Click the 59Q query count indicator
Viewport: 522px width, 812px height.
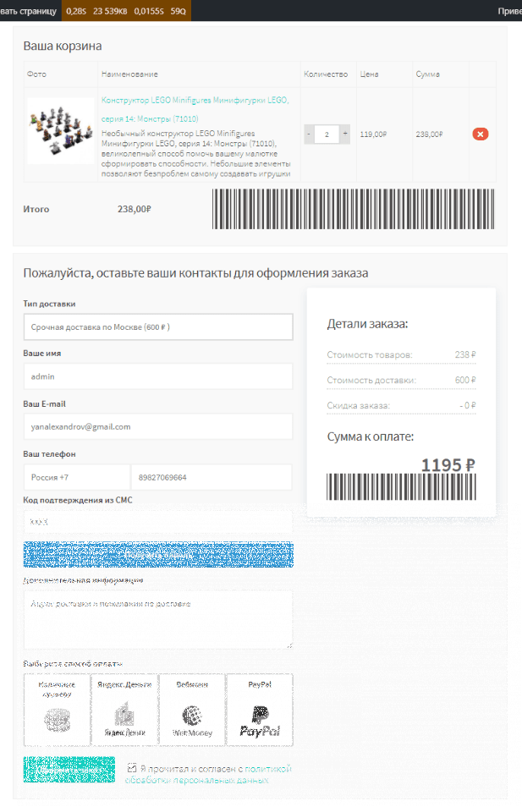point(179,11)
